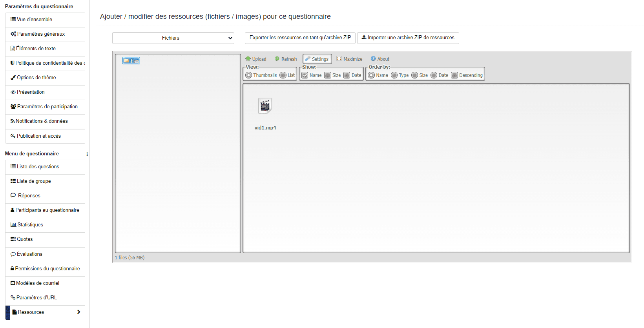Go to Liste des questions
The image size is (644, 328).
(45, 167)
